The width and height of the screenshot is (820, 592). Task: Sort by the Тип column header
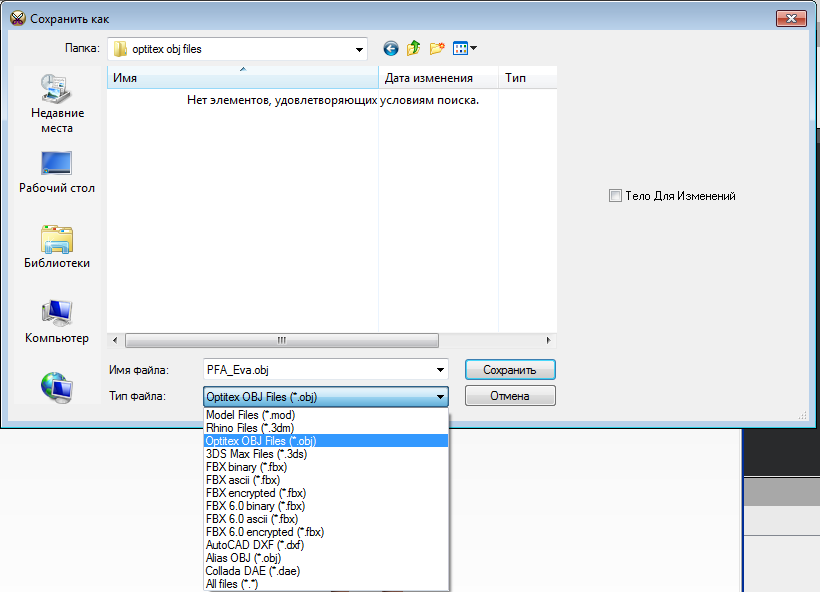pos(528,78)
